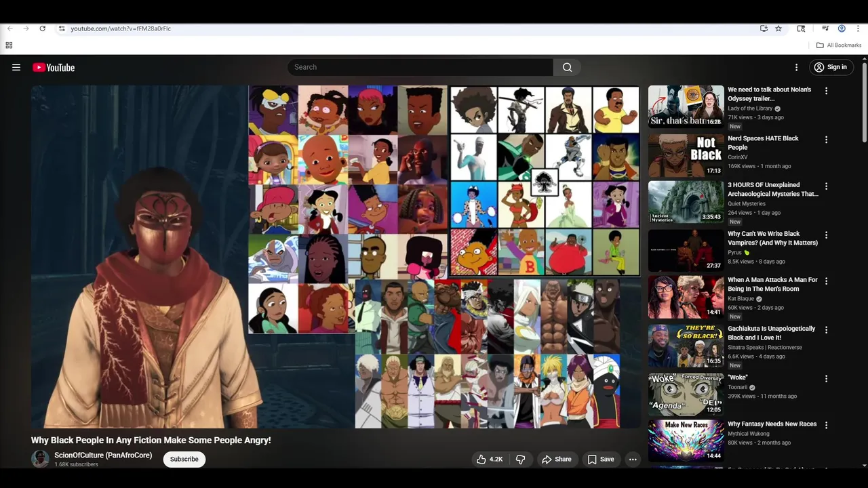Share the video

tap(556, 459)
